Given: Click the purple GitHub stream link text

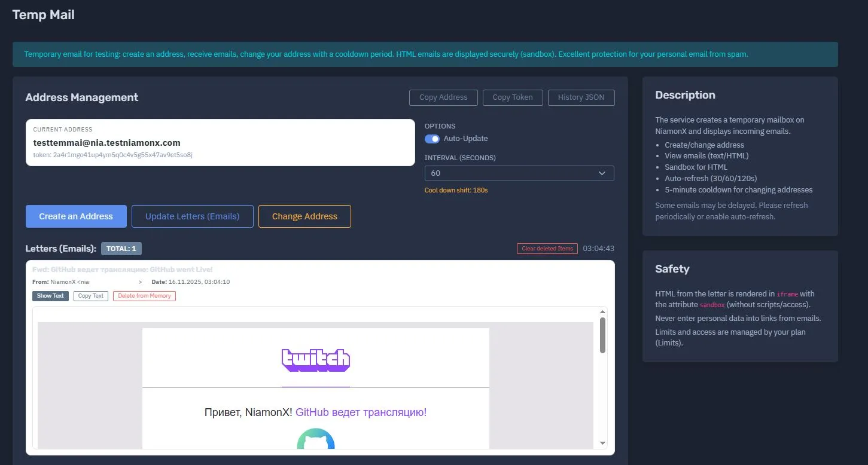Looking at the screenshot, I should coord(361,412).
